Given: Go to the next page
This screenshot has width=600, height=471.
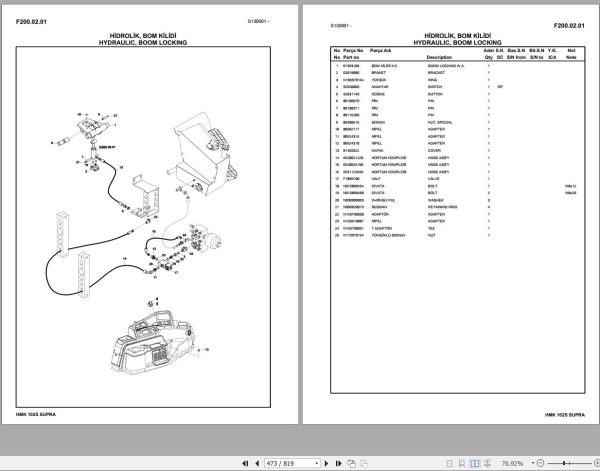Looking at the screenshot, I should coord(326,463).
